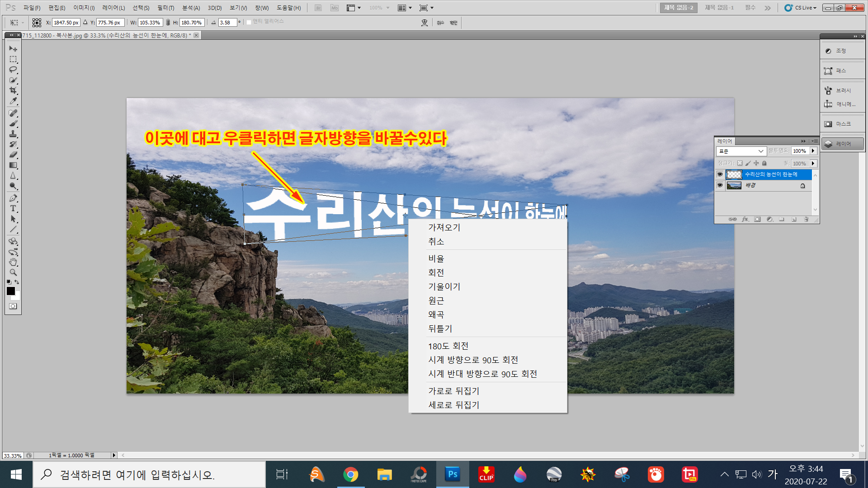Open the 필터(T) menu
The image size is (868, 488).
(x=165, y=8)
